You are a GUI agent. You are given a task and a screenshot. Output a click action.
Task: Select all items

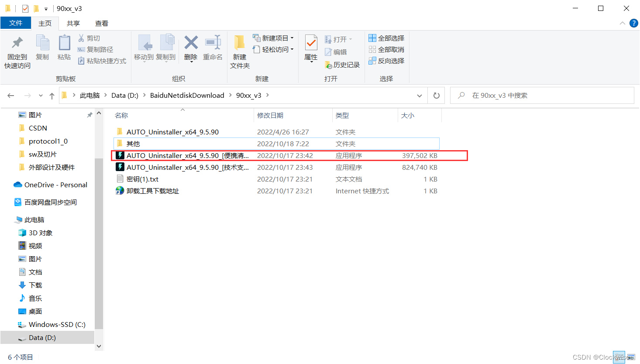386,38
